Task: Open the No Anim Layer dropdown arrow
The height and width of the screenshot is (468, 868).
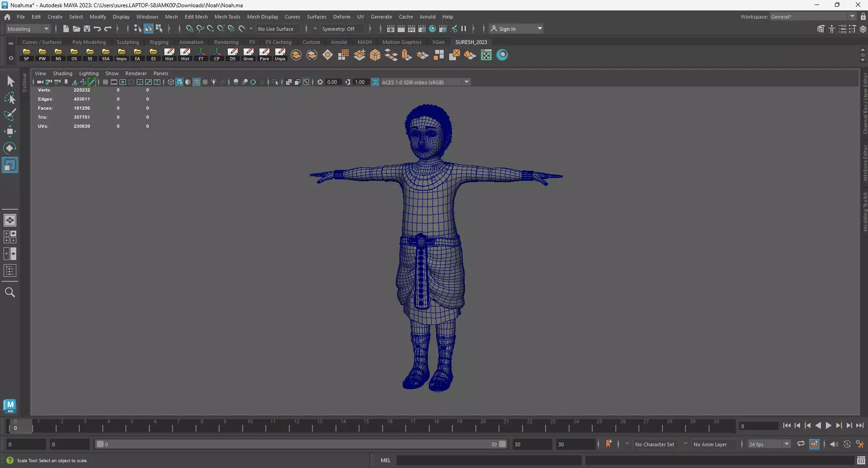Action: 686,444
